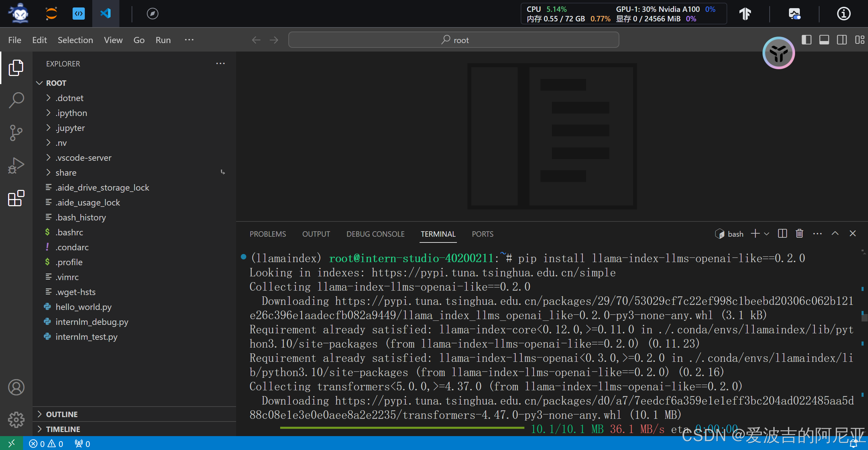The image size is (868, 450).
Task: Click the root command center search box
Action: [454, 40]
